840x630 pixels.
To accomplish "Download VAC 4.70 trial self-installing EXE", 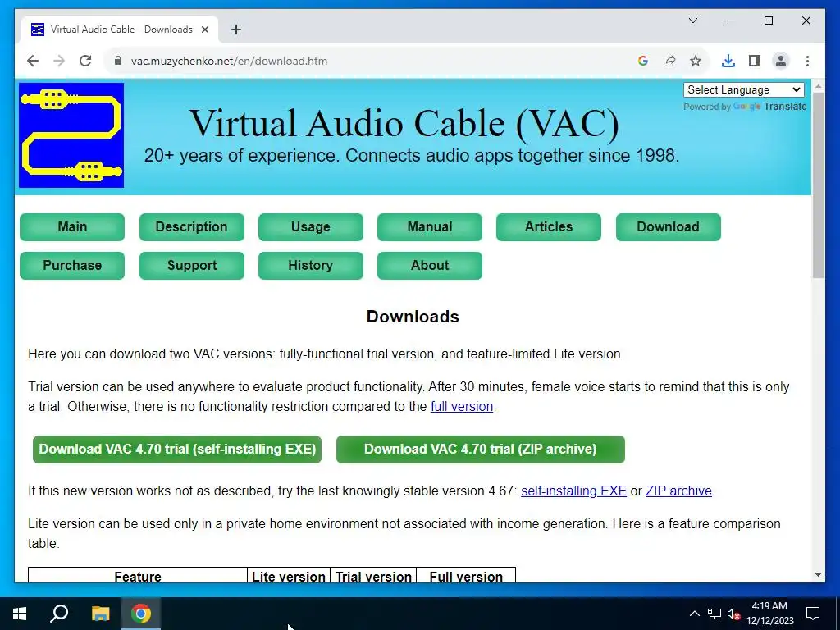I will pos(177,449).
